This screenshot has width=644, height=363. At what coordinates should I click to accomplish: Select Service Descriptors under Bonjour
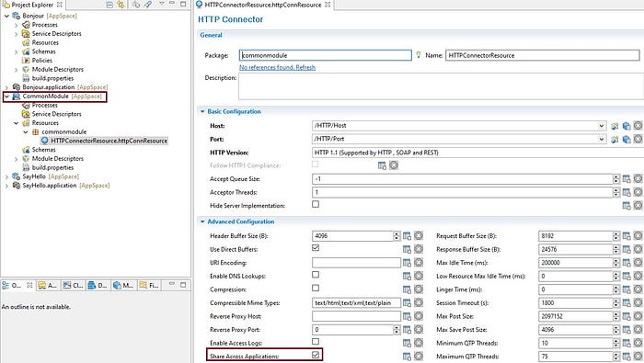57,34
